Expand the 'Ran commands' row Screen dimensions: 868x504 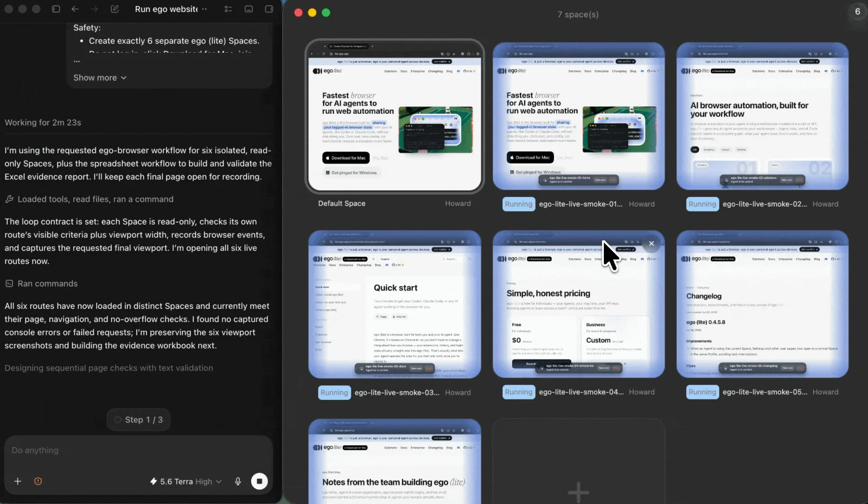point(41,284)
